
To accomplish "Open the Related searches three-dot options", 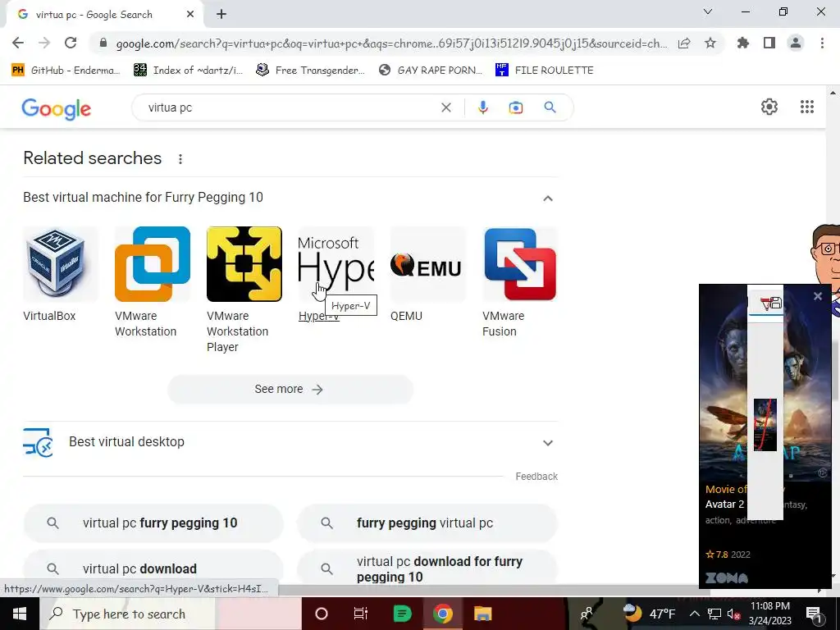I will [x=180, y=159].
